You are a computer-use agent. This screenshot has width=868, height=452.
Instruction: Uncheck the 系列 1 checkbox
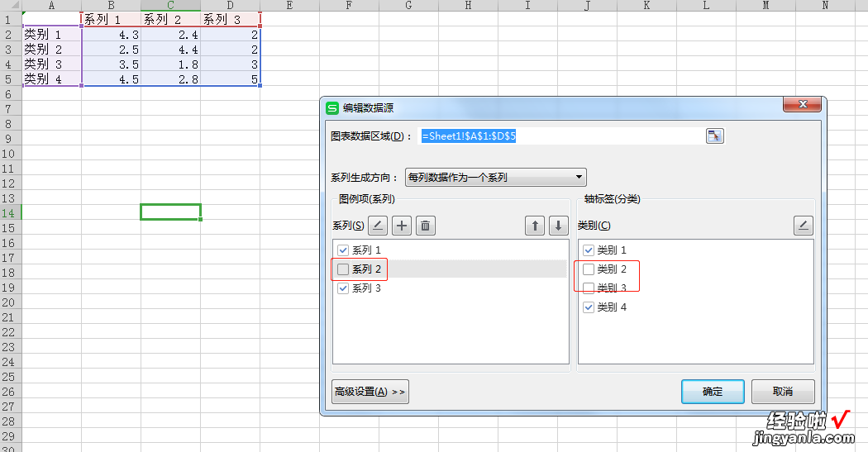[343, 250]
